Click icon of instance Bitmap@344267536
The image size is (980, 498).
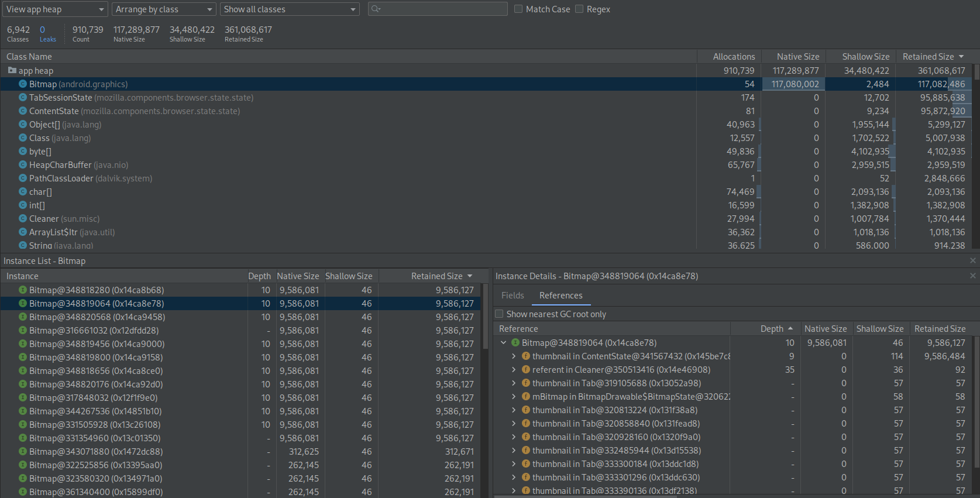point(23,411)
